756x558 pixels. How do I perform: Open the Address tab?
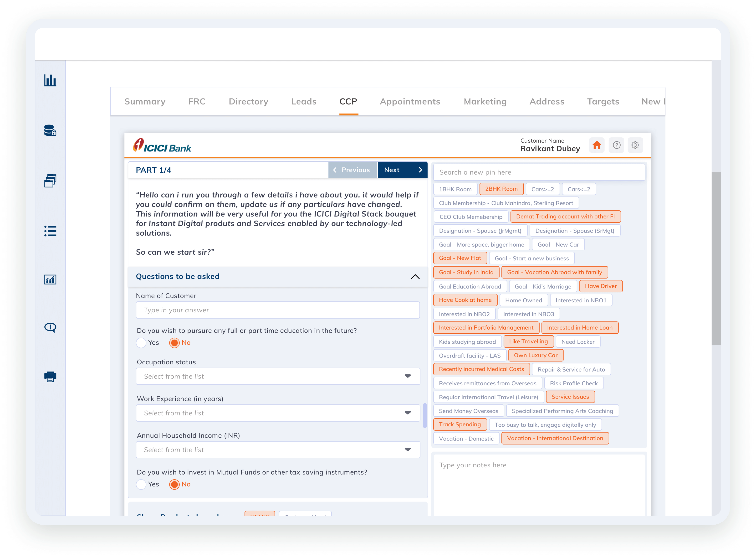pos(547,102)
